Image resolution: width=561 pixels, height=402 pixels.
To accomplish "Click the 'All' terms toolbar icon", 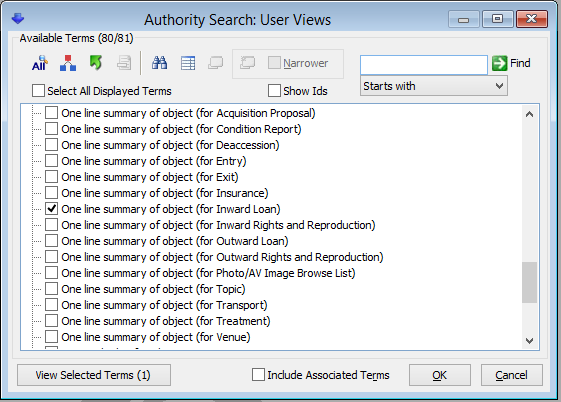I will click(x=39, y=63).
